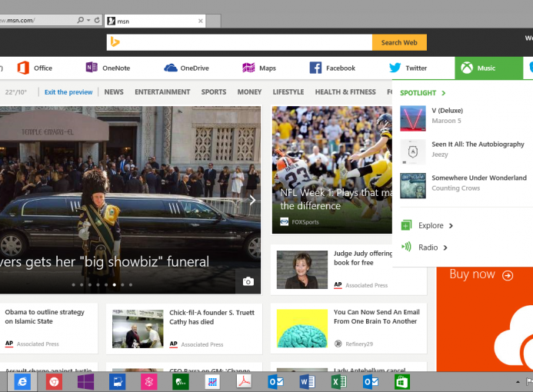Open a new blank browser tab
The width and height of the screenshot is (533, 392).
click(214, 21)
